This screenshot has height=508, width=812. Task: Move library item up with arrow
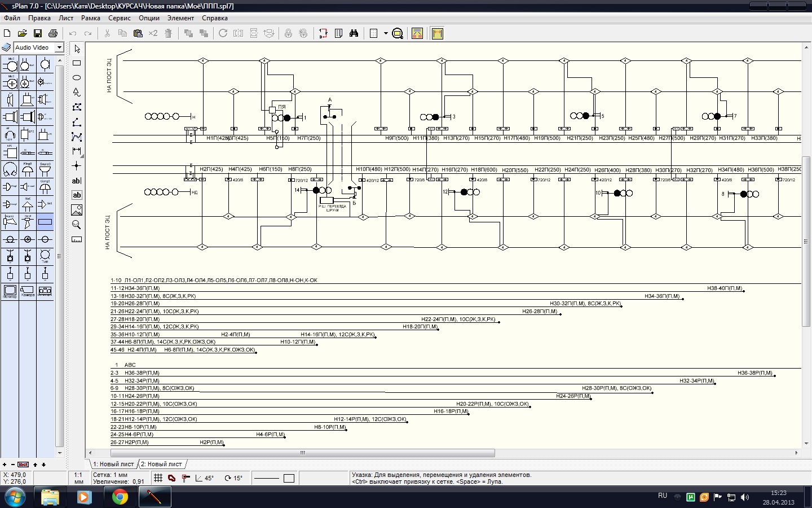pos(35,465)
